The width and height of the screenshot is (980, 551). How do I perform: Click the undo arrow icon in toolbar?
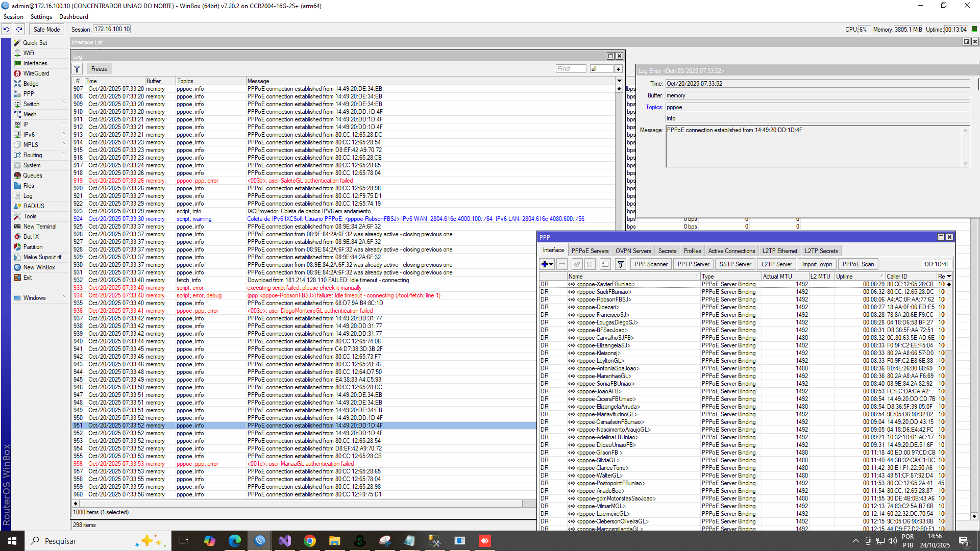click(x=7, y=30)
